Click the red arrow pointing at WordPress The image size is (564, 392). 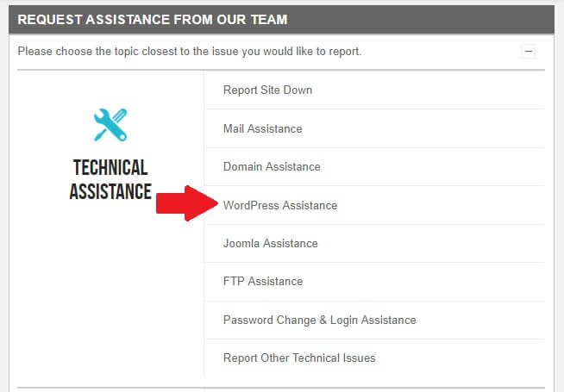[186, 203]
